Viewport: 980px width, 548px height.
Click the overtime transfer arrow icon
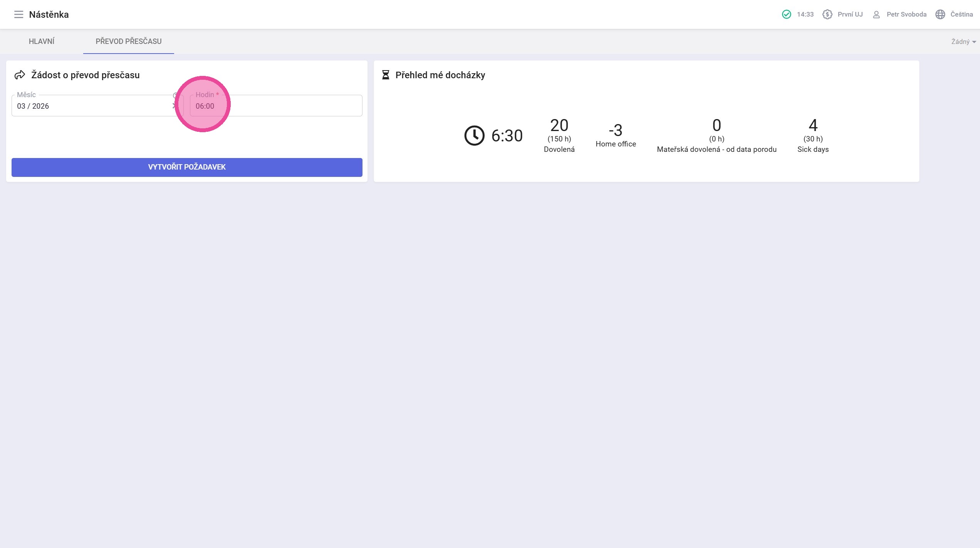click(20, 75)
